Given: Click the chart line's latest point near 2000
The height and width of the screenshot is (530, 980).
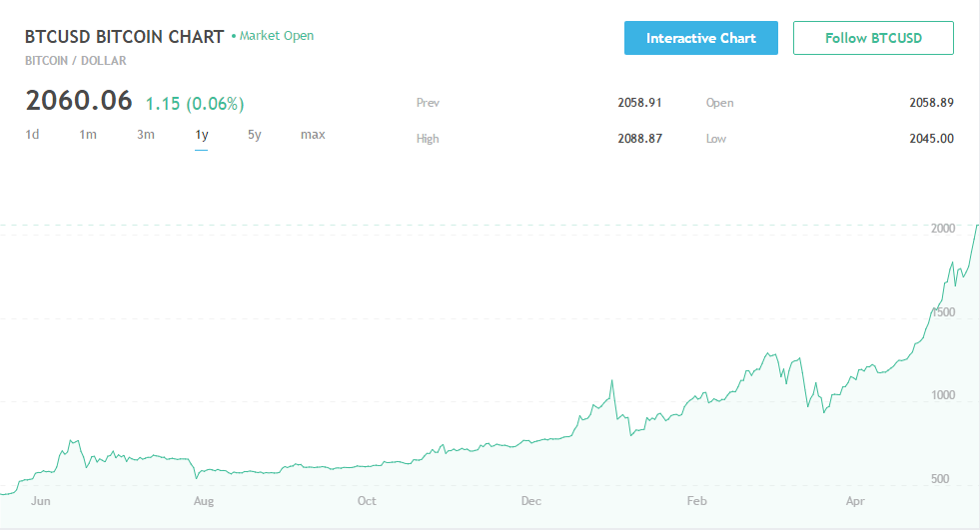Looking at the screenshot, I should pyautogui.click(x=977, y=226).
